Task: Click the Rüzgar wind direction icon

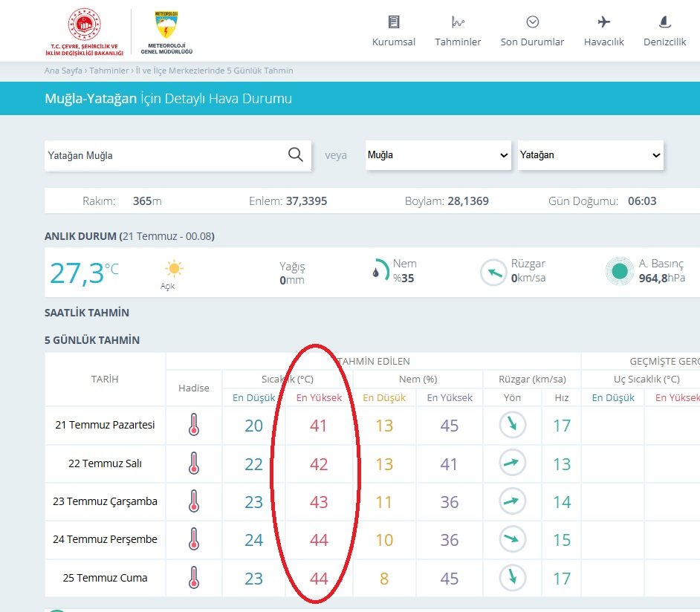Action: tap(493, 272)
